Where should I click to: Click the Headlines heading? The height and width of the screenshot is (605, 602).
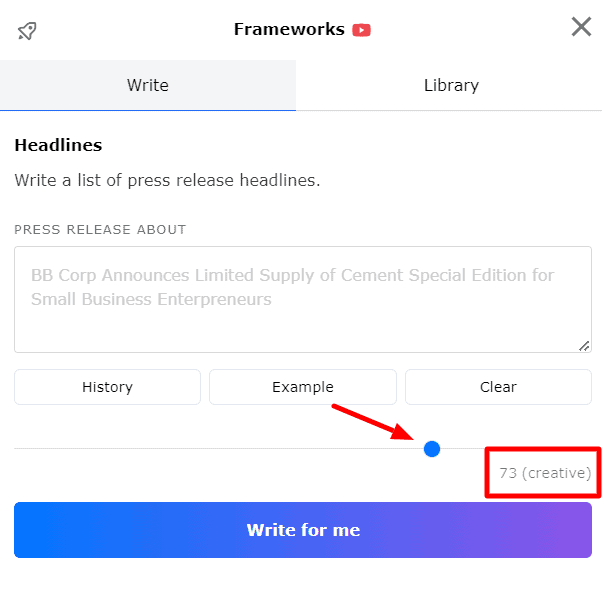[x=58, y=145]
